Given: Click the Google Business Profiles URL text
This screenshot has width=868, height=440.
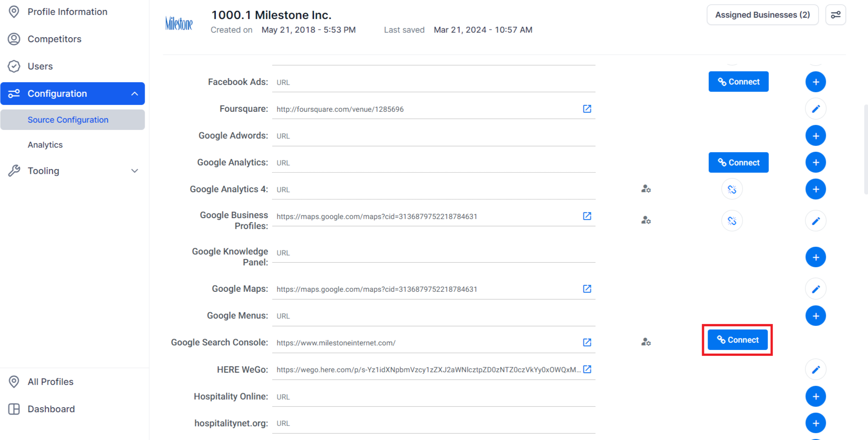Looking at the screenshot, I should (x=377, y=216).
